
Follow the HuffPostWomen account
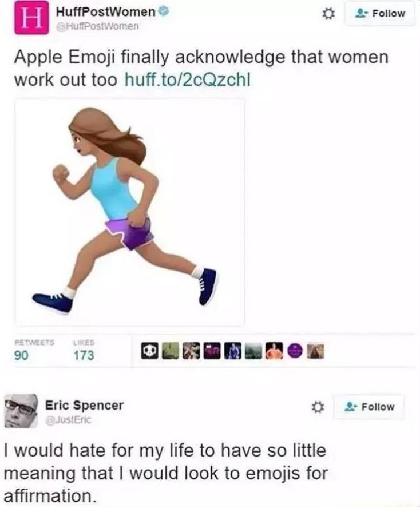(x=380, y=14)
